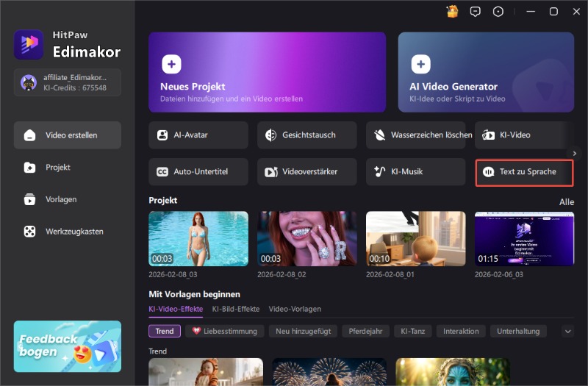
Task: Click the circular help icon in title bar
Action: 498,11
